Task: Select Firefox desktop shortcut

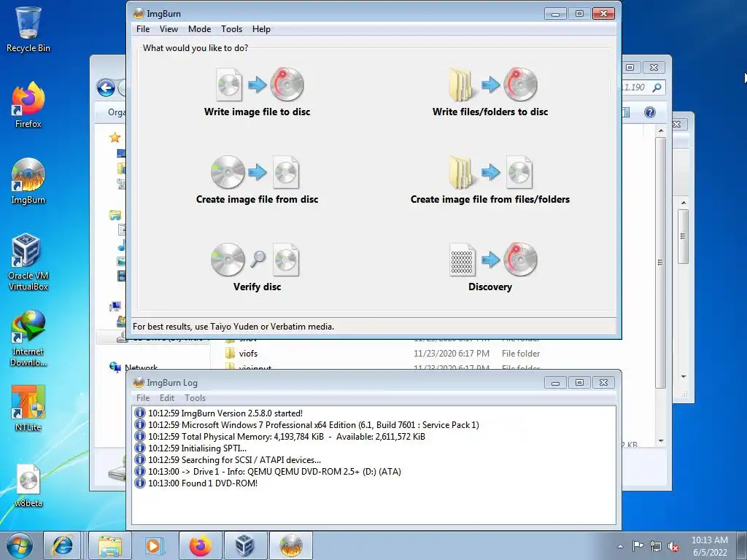Action: pyautogui.click(x=28, y=105)
